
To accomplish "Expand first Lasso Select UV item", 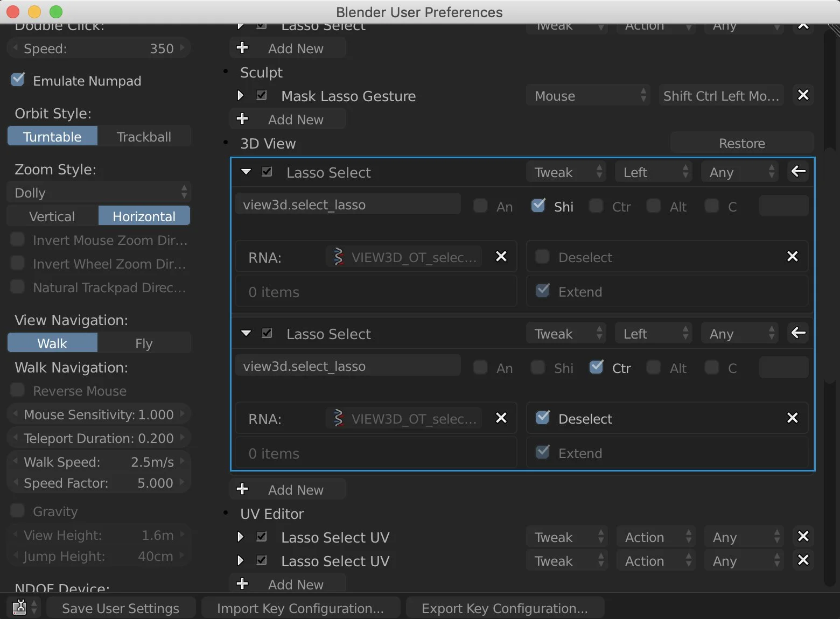I will click(x=240, y=537).
